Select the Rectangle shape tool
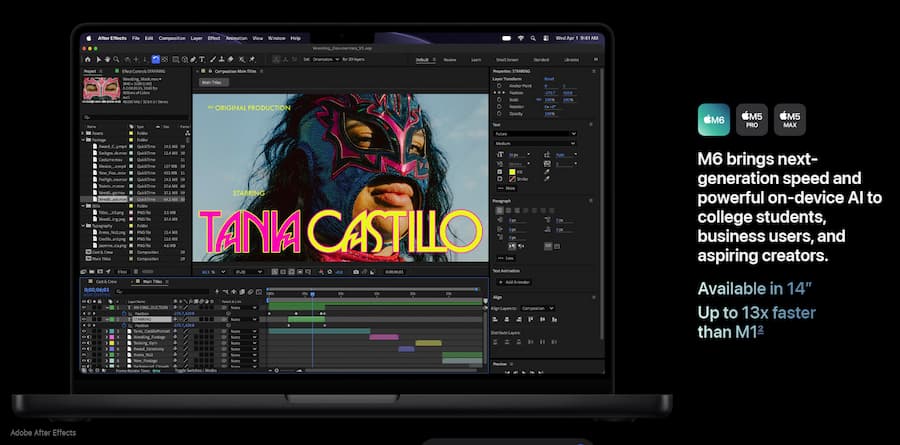 click(x=176, y=59)
